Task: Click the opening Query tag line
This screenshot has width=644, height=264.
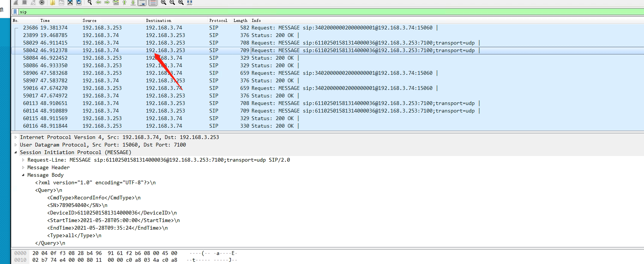Action: tap(49, 190)
